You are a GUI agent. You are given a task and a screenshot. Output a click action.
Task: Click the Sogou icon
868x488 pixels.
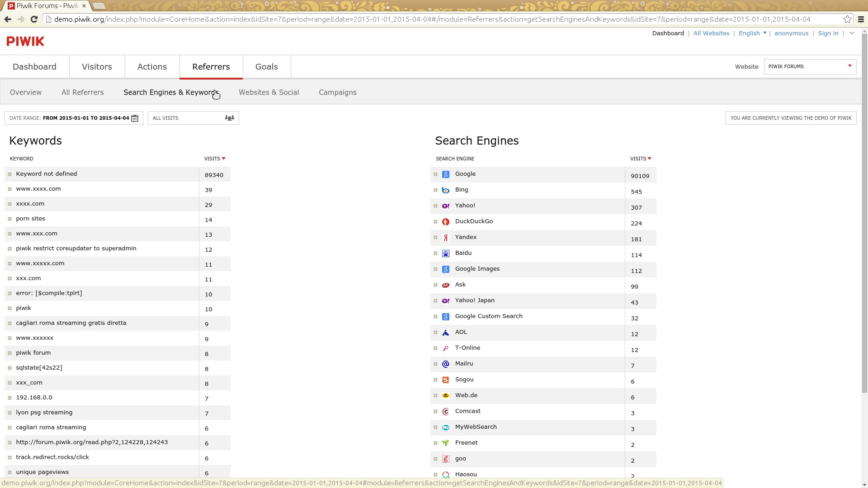(445, 380)
